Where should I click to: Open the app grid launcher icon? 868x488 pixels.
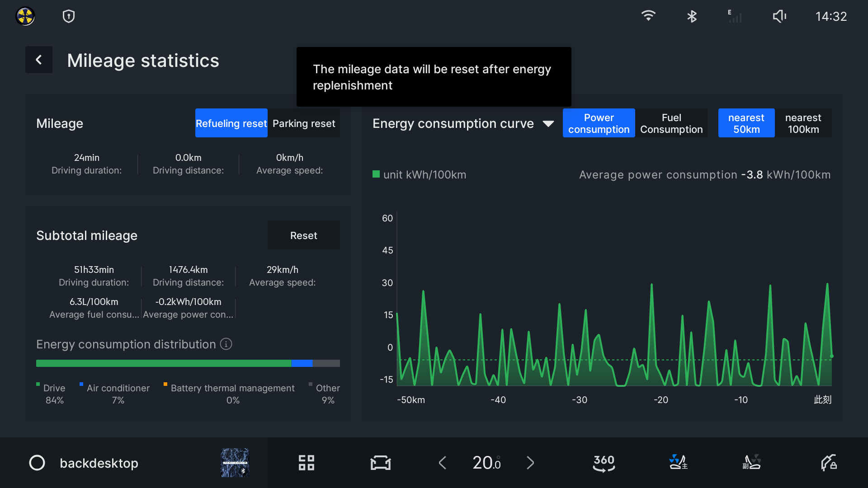(x=307, y=463)
